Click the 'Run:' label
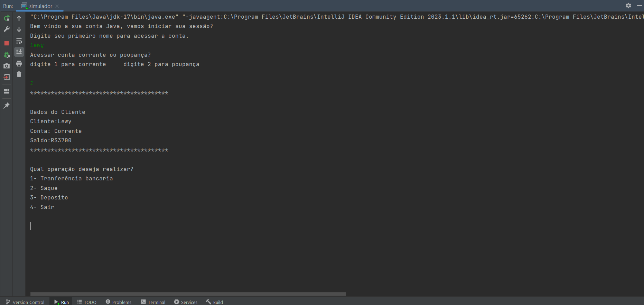 pos(8,6)
